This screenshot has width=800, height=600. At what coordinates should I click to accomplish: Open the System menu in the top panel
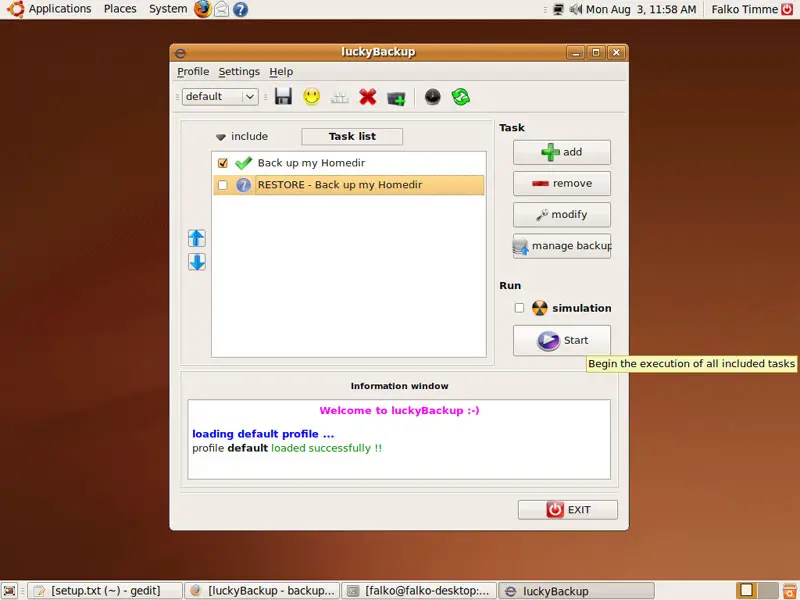tap(168, 9)
